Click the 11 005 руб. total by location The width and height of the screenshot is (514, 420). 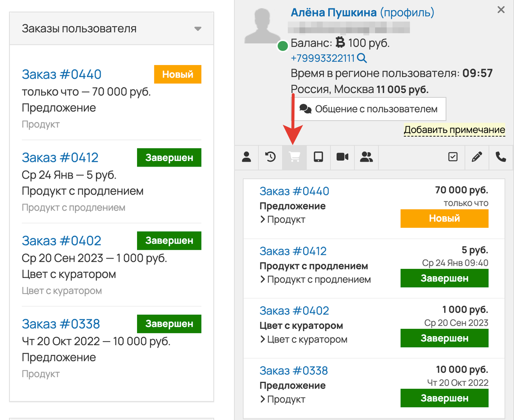click(x=403, y=89)
